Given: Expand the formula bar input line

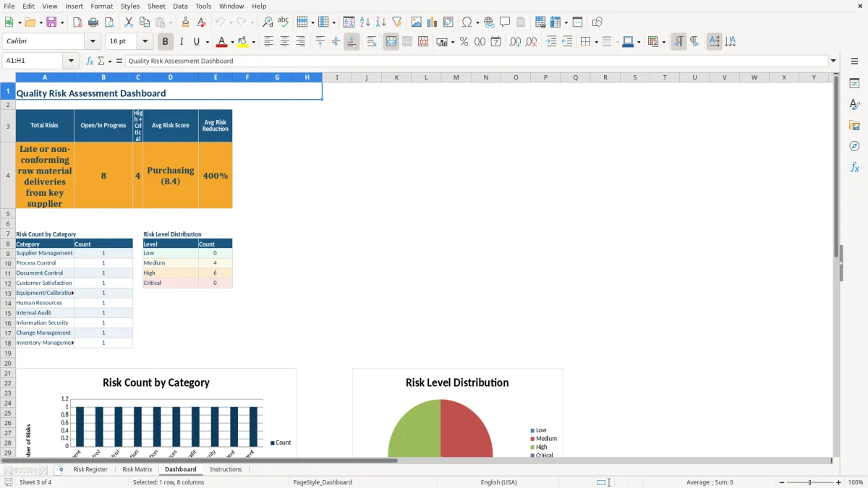Looking at the screenshot, I should 833,61.
